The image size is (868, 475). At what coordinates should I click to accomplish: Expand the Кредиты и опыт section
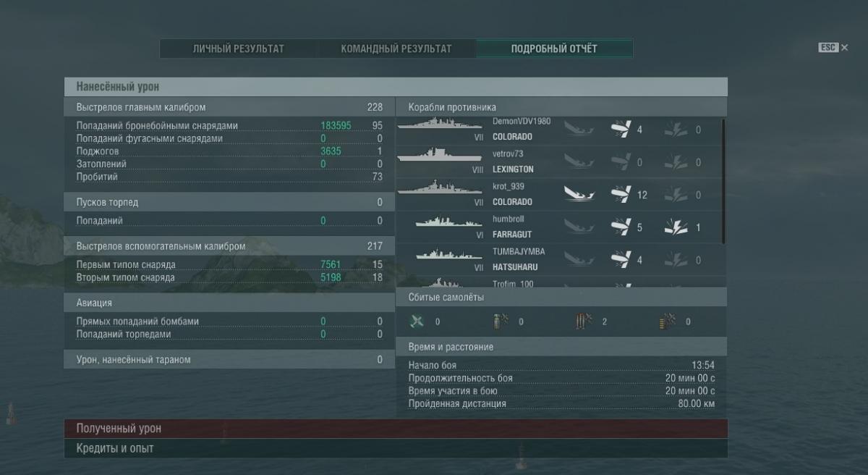[395, 449]
